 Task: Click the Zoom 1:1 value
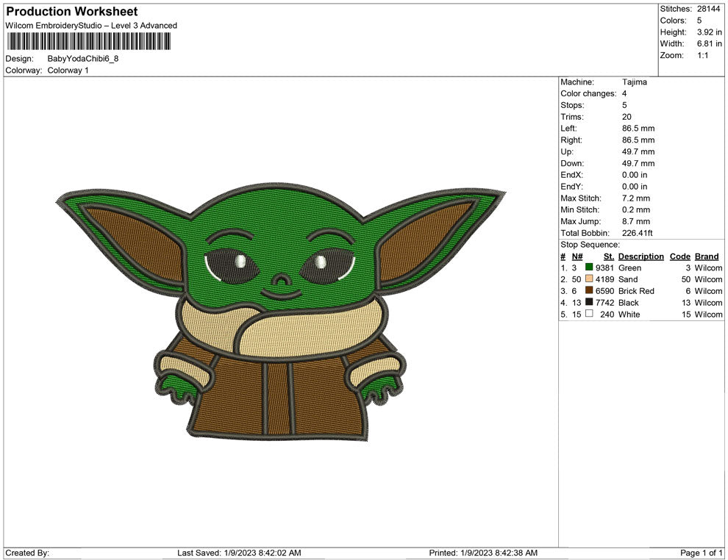702,56
